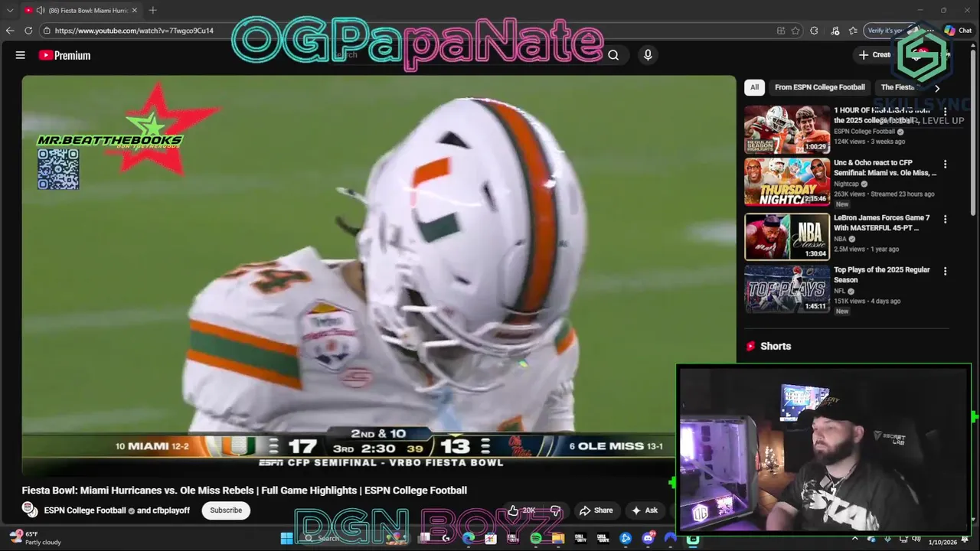Screen dimensions: 980x551
Task: Open the browser extensions puzzle icon
Action: click(814, 31)
